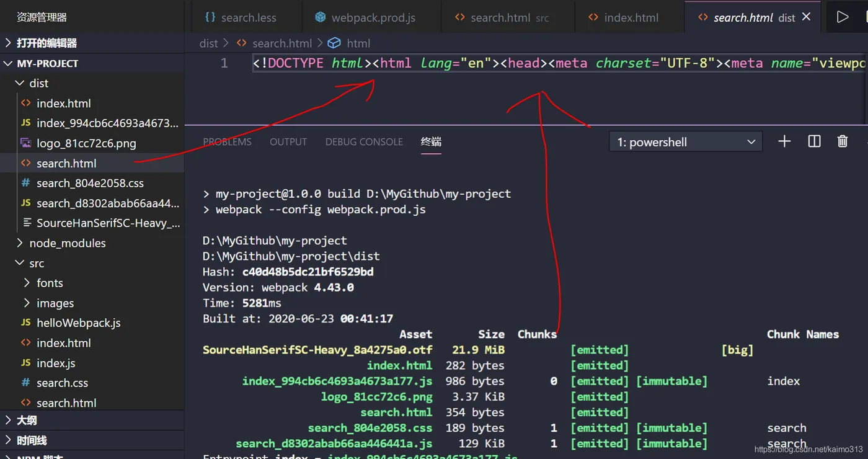This screenshot has height=459, width=868.
Task: Open index.js in the src folder
Action: tap(92, 363)
